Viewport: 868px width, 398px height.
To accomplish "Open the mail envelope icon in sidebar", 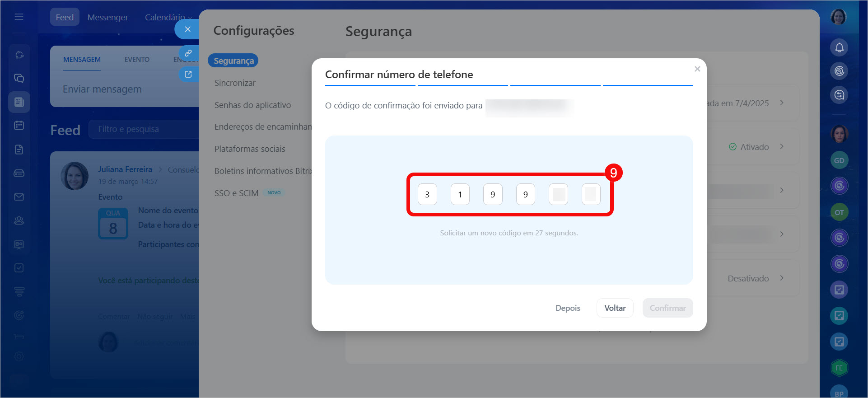I will click(x=19, y=197).
